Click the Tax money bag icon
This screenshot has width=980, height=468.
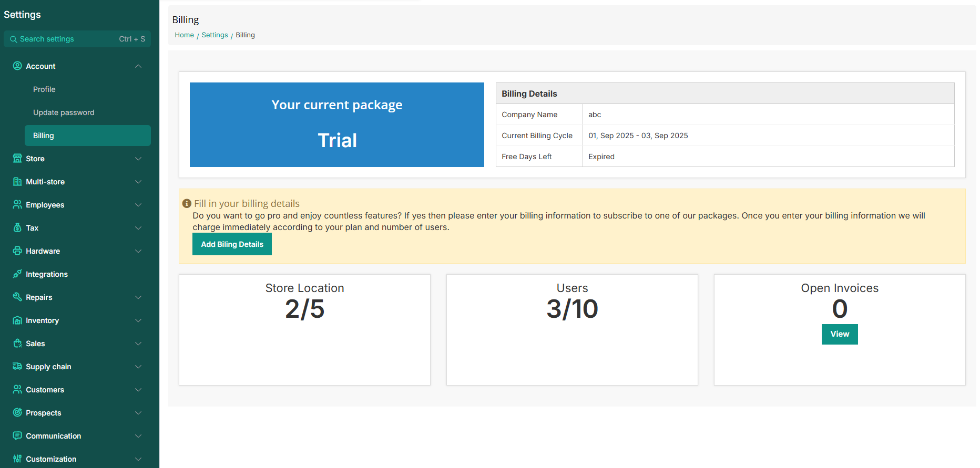(x=17, y=228)
